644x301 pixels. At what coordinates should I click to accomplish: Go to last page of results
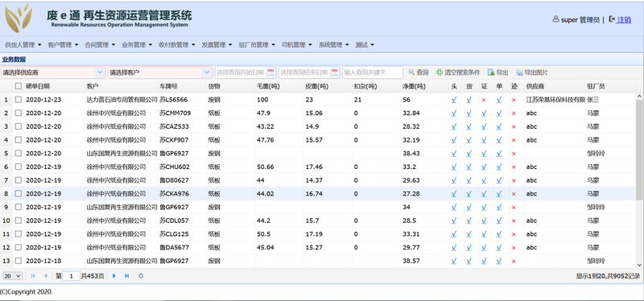[x=126, y=276]
